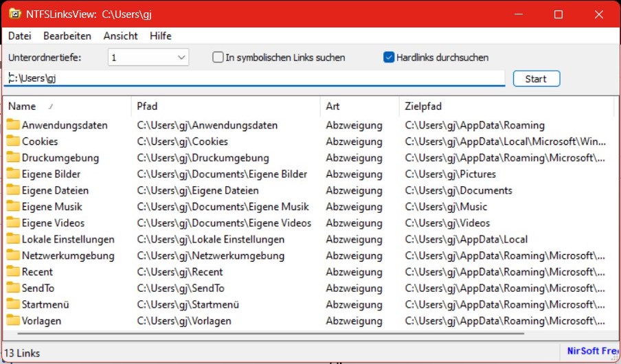Screen dimensions: 621x364
Task: Click the Startmenü folder icon
Action: pos(13,303)
